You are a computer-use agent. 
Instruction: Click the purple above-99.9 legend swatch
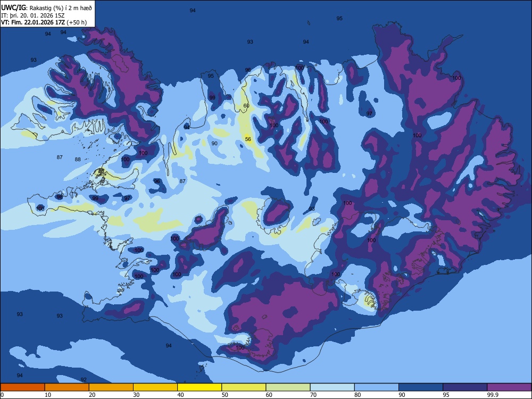point(509,387)
